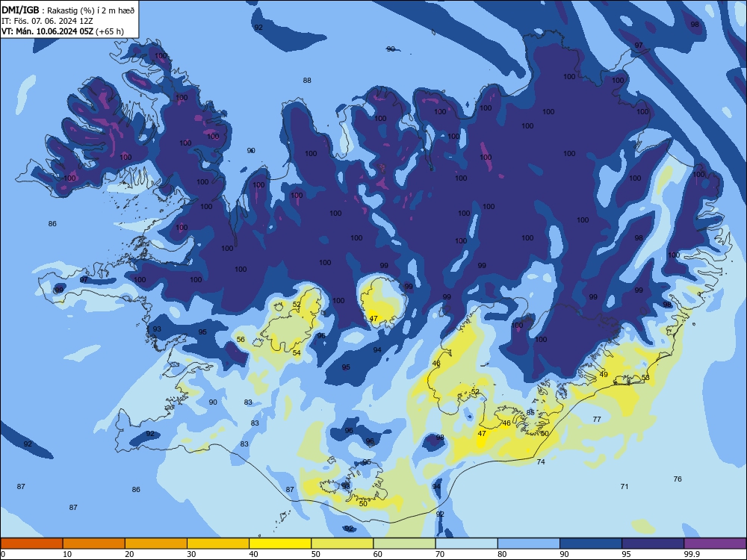The image size is (747, 560).
Task: Click the 40–50 bright yellow legend swatch
Action: tap(280, 544)
